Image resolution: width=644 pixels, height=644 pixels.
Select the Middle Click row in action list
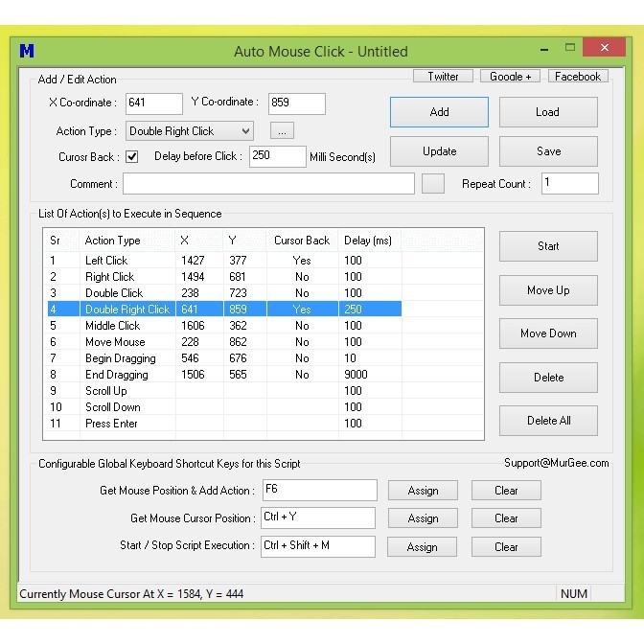(113, 326)
